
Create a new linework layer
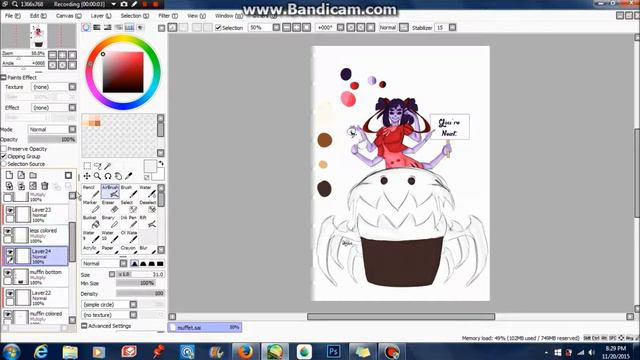(21, 175)
